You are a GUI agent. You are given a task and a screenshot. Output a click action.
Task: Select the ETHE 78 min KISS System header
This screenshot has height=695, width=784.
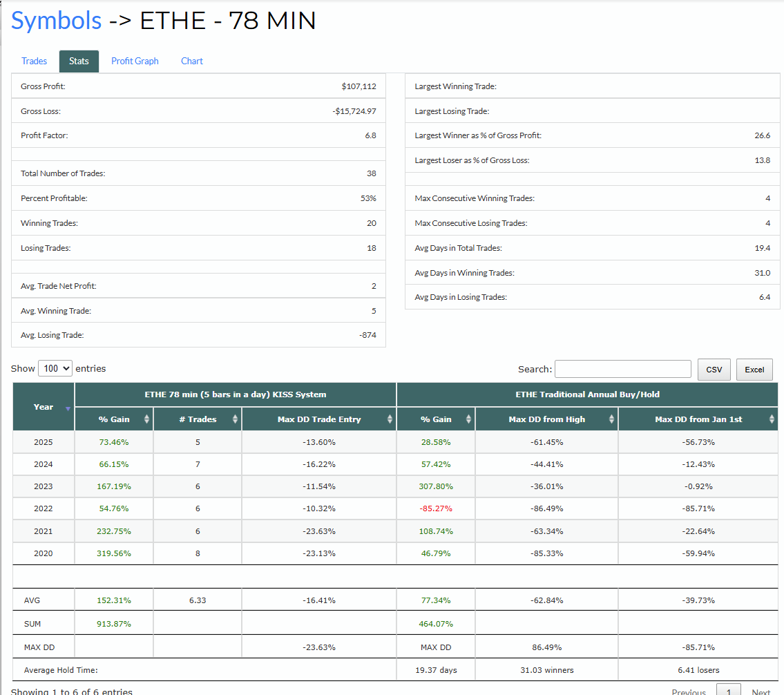236,394
